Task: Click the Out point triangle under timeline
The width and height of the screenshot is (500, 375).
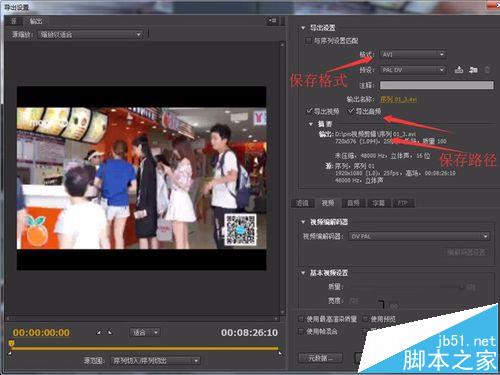Action: [280, 353]
